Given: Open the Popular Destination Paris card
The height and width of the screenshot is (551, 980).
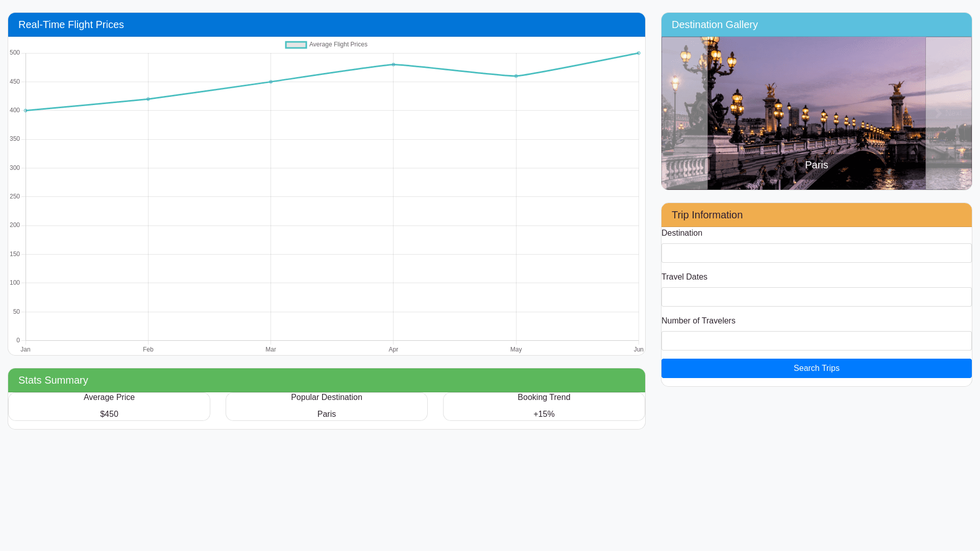Looking at the screenshot, I should [x=327, y=406].
